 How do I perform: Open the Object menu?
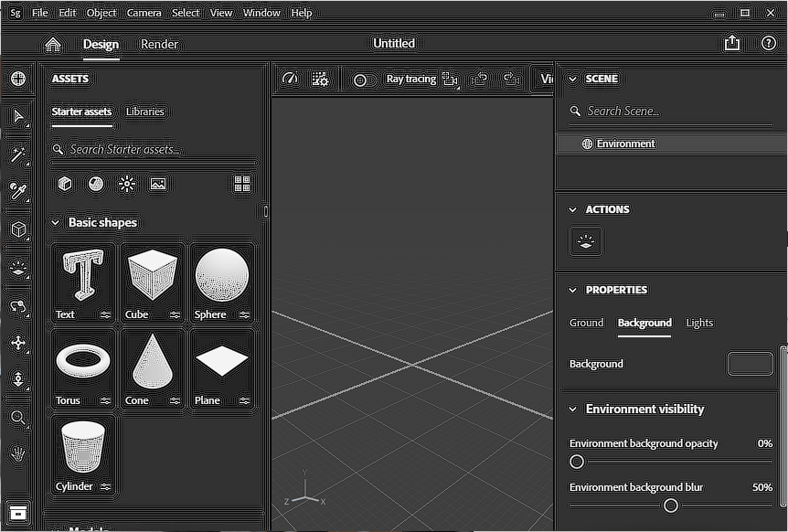[101, 13]
